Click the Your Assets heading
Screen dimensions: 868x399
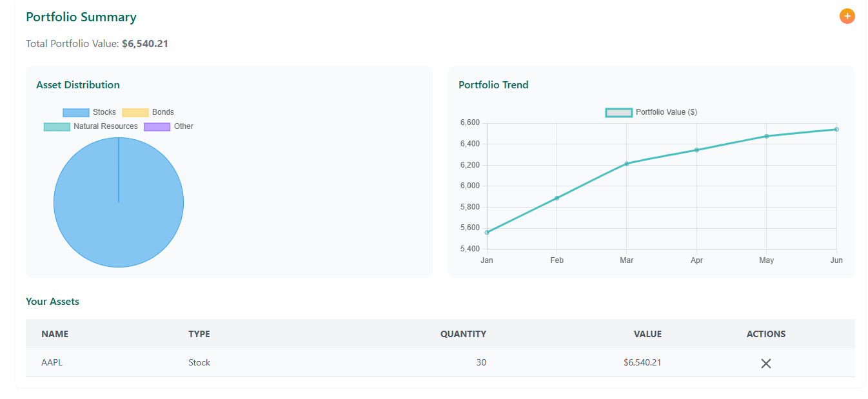pyautogui.click(x=52, y=301)
